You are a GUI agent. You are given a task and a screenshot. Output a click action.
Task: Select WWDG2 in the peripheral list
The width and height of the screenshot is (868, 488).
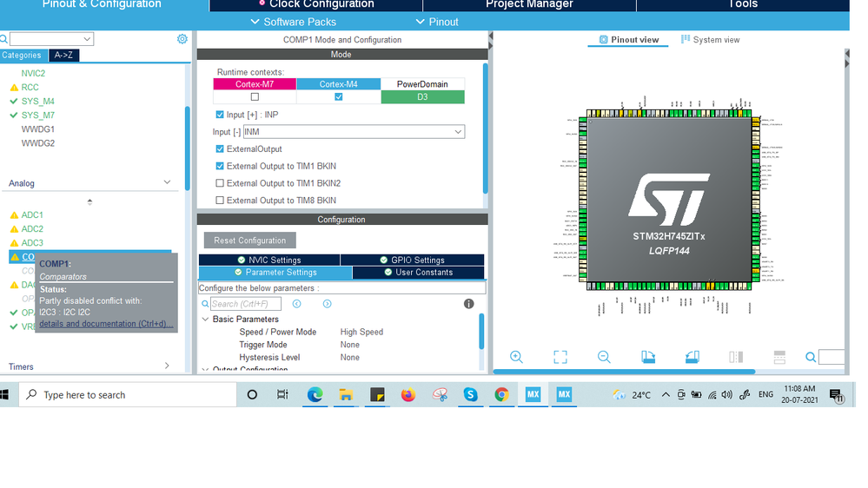click(37, 143)
